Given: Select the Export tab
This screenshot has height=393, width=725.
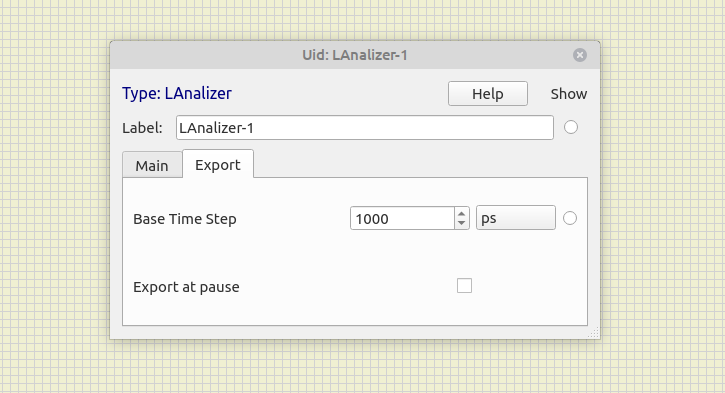Looking at the screenshot, I should [218, 164].
